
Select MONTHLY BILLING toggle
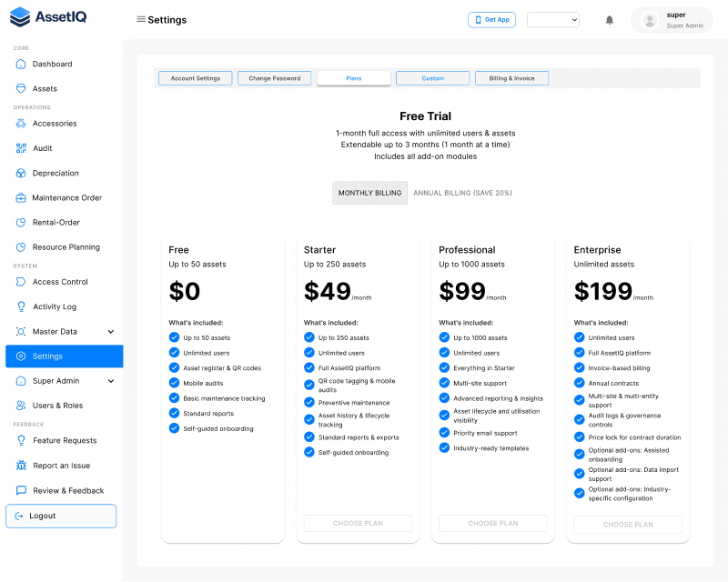(369, 193)
